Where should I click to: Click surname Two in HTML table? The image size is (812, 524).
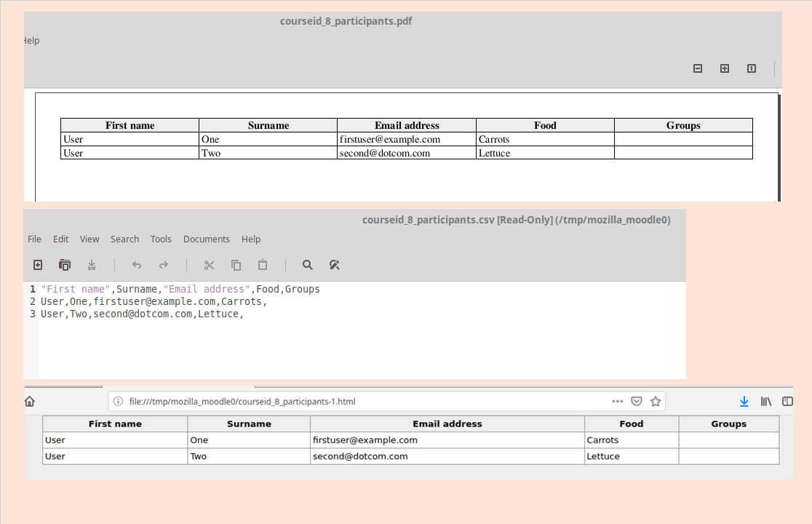(x=199, y=456)
